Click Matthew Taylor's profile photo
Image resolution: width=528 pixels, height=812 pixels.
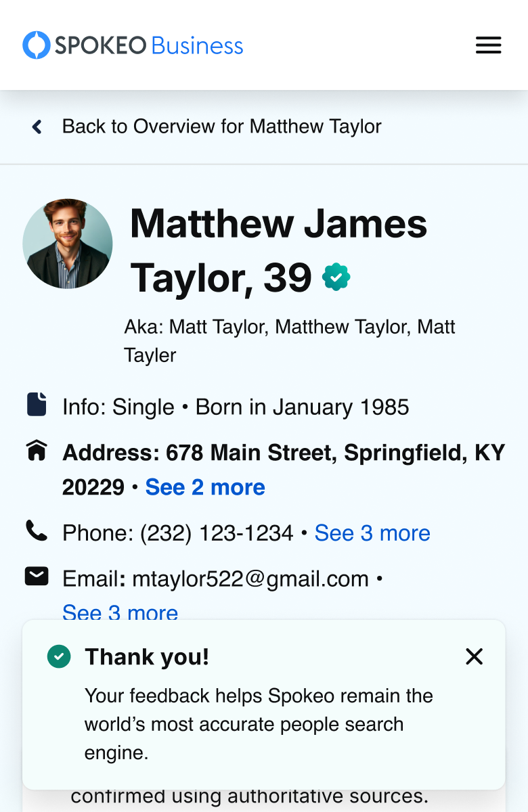[68, 244]
